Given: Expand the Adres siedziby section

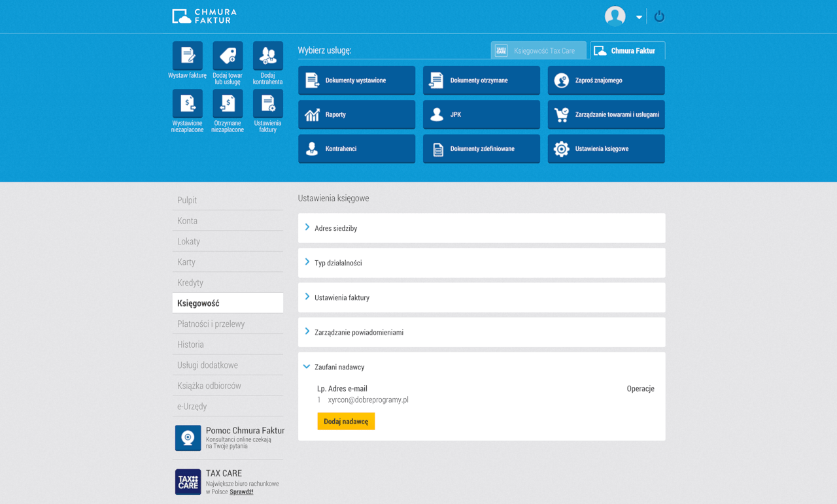Looking at the screenshot, I should click(335, 228).
